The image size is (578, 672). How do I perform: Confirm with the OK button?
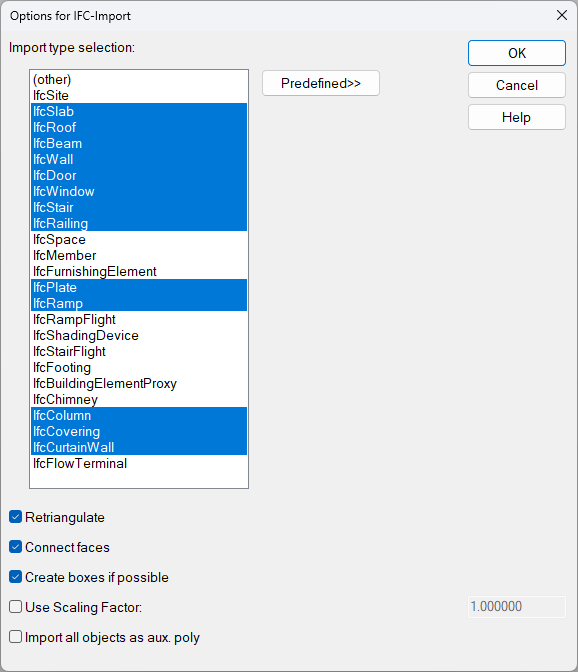pyautogui.click(x=517, y=53)
